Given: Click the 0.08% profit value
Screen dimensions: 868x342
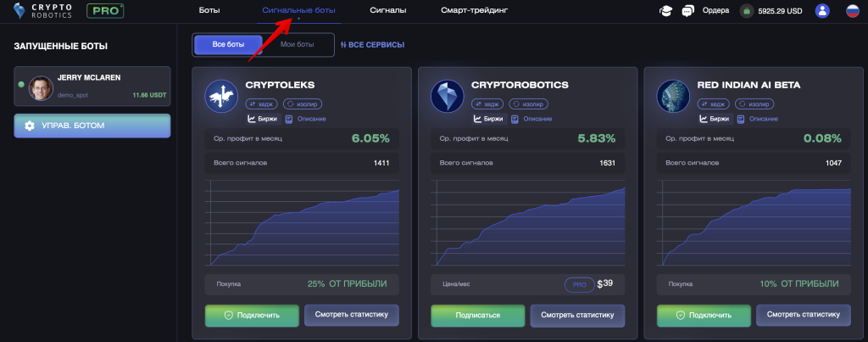Looking at the screenshot, I should coord(822,138).
